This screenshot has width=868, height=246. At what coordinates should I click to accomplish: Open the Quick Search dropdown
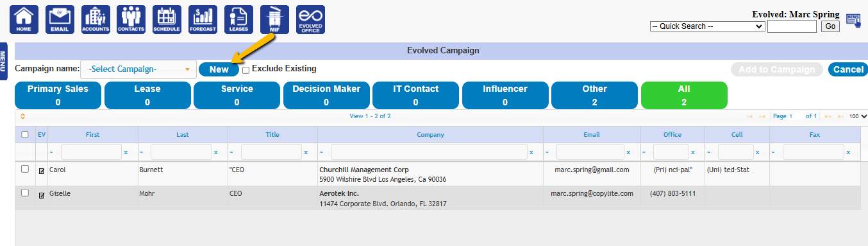pyautogui.click(x=707, y=26)
